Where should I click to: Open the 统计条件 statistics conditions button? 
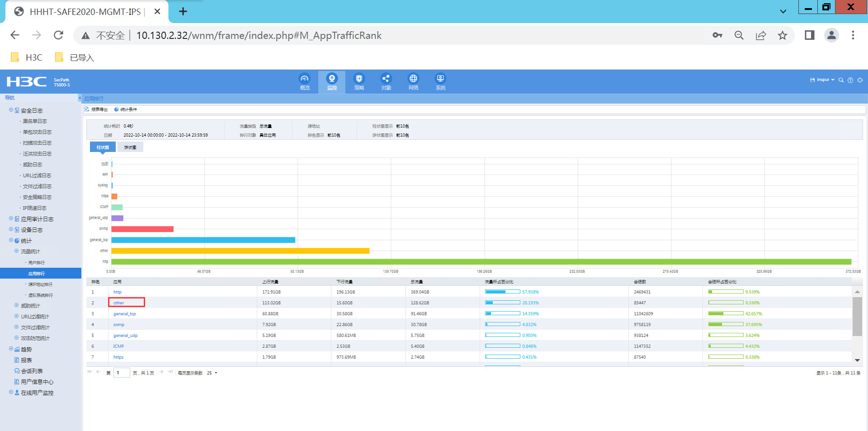(126, 109)
